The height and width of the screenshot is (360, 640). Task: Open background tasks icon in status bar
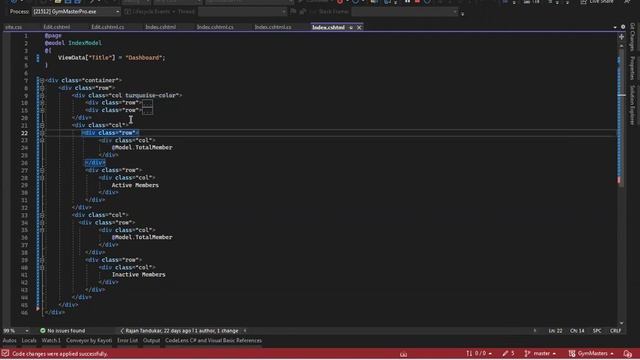pyautogui.click(x=403, y=354)
